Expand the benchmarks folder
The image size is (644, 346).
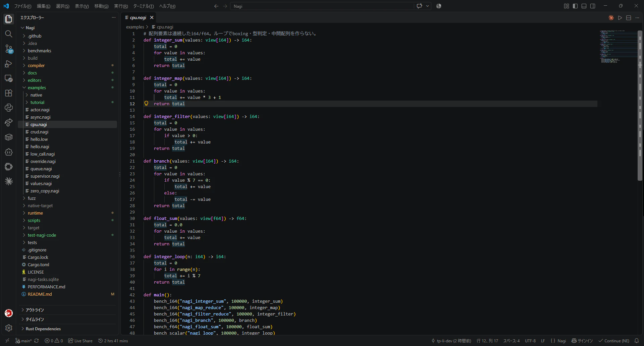pos(67,51)
